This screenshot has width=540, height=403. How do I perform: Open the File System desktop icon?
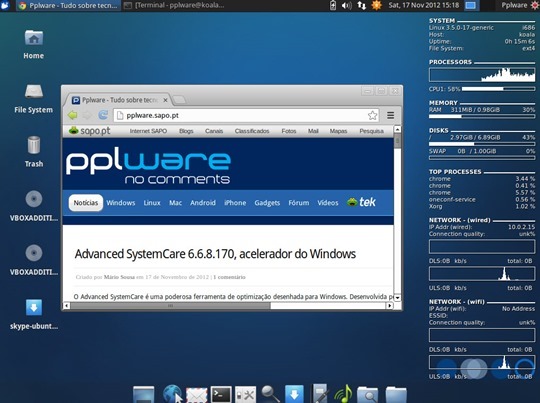click(x=34, y=99)
